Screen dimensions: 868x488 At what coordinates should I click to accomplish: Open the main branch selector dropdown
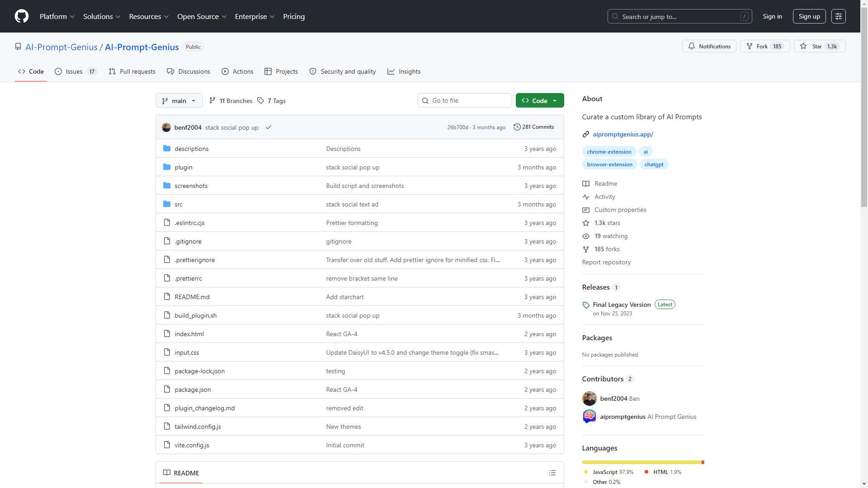[x=179, y=101]
